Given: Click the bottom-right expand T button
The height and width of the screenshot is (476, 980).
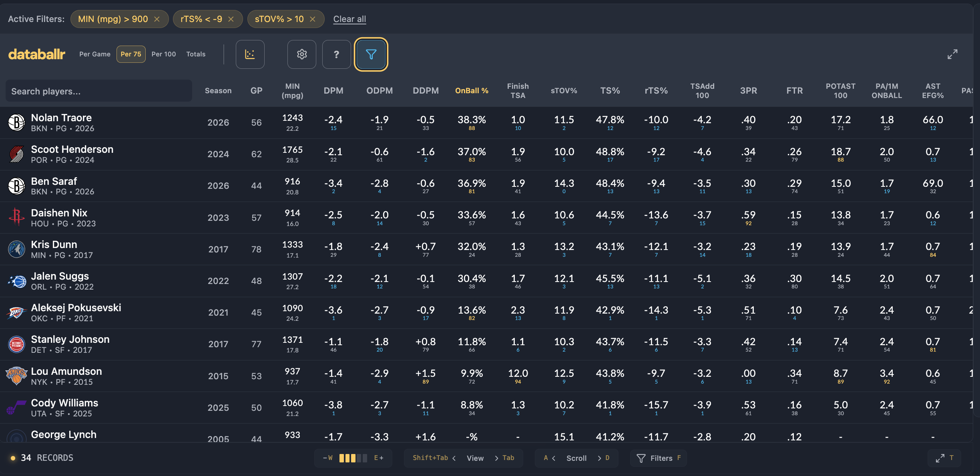Looking at the screenshot, I should (945, 458).
